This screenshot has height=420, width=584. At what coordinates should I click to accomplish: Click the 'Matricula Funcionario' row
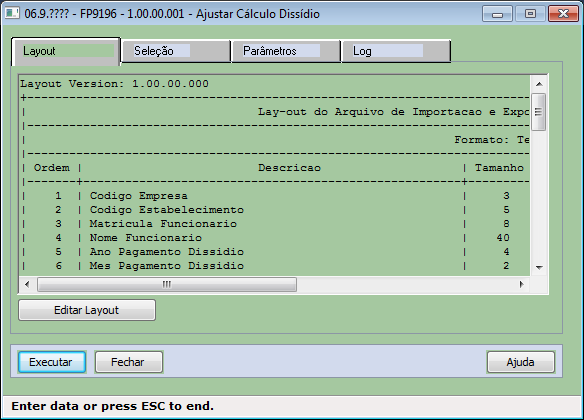coord(275,224)
